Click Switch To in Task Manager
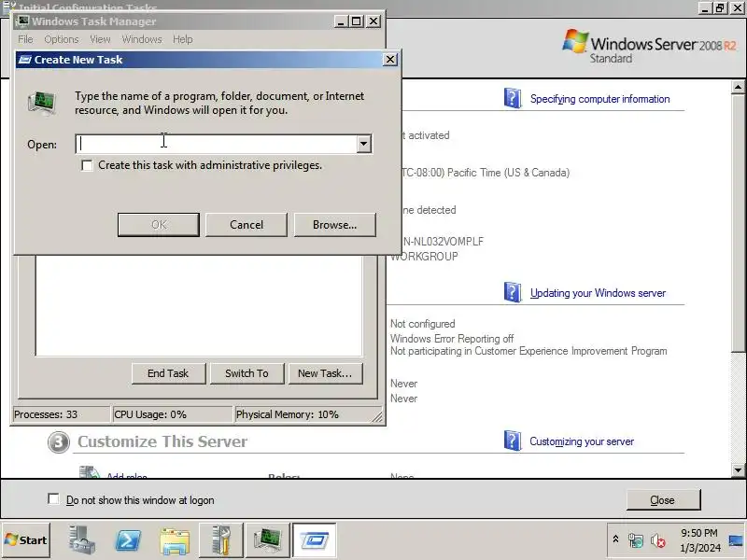This screenshot has width=747, height=560. (x=247, y=373)
